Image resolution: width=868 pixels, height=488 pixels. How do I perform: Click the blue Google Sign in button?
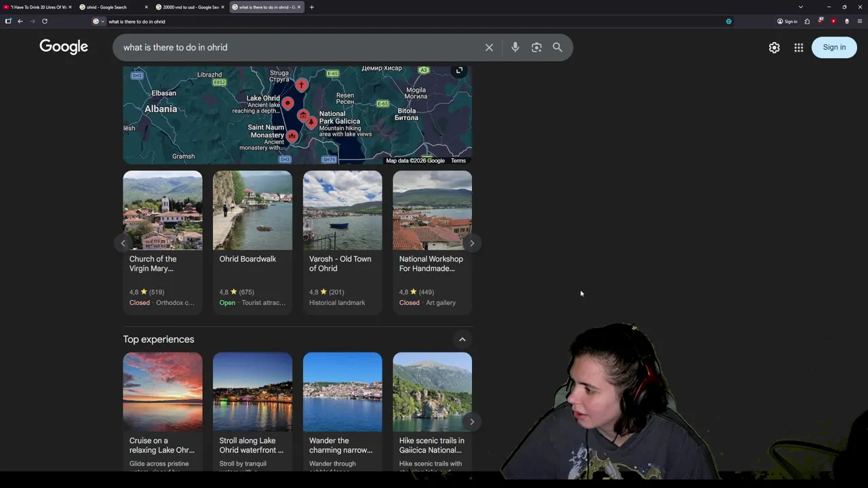pyautogui.click(x=834, y=47)
